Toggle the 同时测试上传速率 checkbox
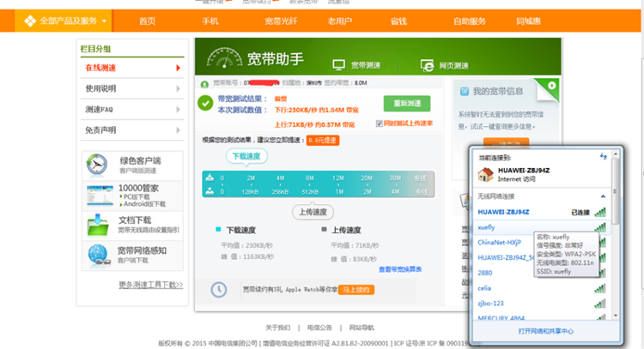This screenshot has width=644, height=349. [x=380, y=123]
